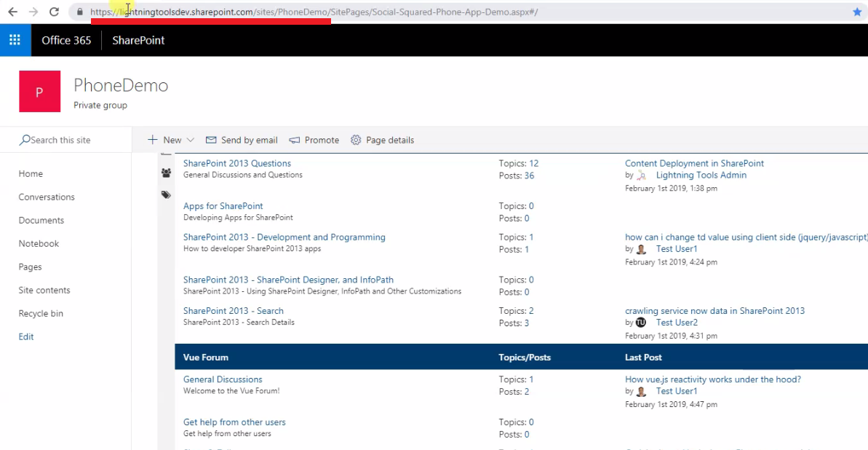This screenshot has height=450, width=868.
Task: Click the browser back arrow
Action: coord(12,12)
